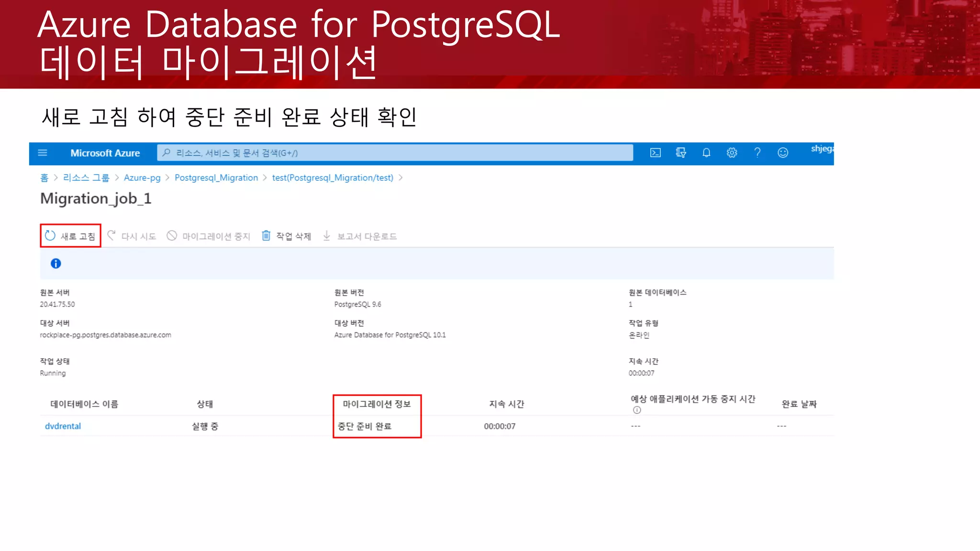Click the 작업 삭제 button label

click(x=294, y=236)
